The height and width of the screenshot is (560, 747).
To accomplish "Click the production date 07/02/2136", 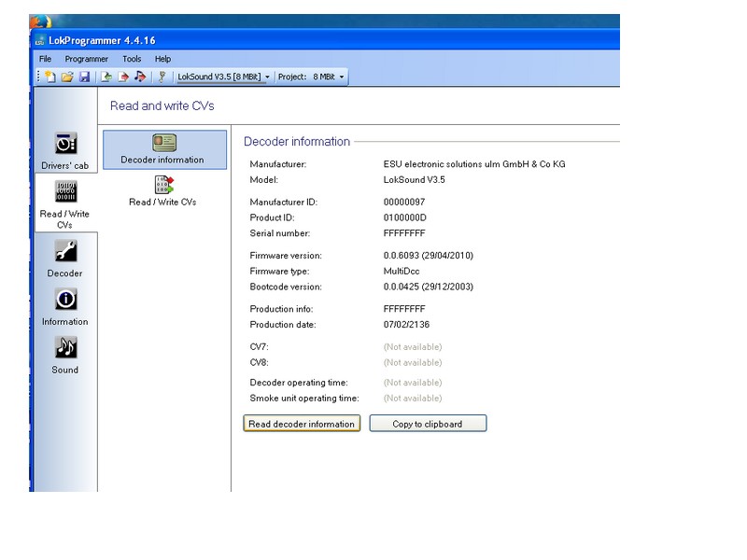I will pos(406,325).
